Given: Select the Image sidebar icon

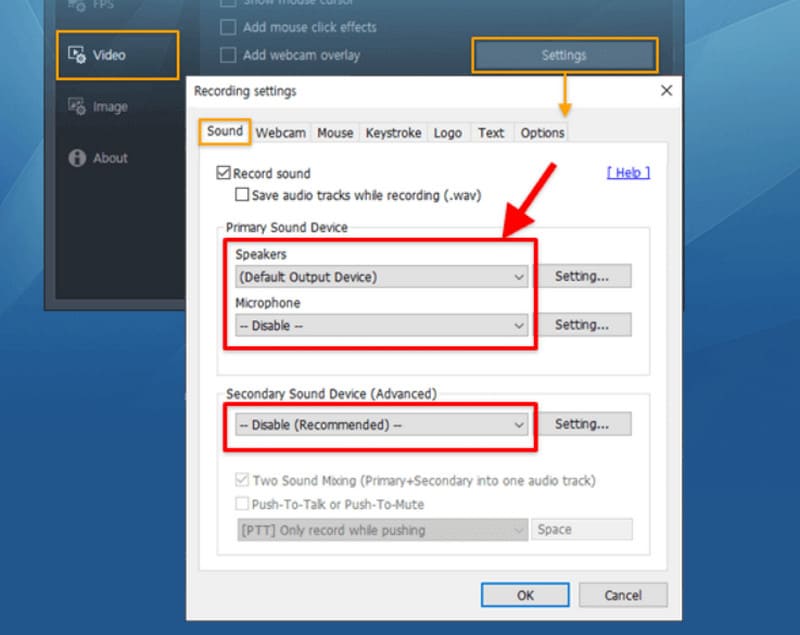Looking at the screenshot, I should [76, 107].
